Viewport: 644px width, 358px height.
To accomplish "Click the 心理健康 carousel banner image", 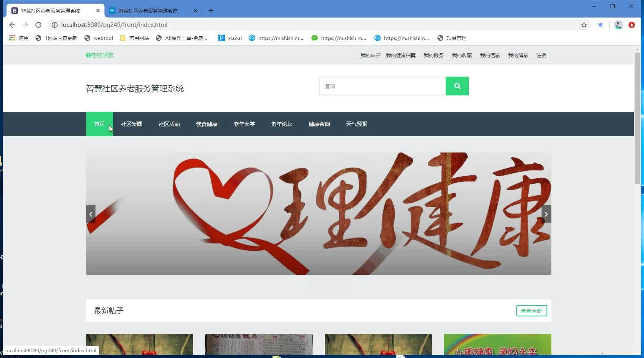I will click(x=318, y=214).
